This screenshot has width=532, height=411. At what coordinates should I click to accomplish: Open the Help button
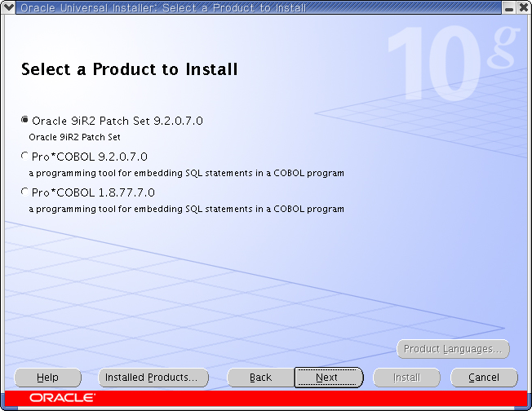click(x=47, y=378)
